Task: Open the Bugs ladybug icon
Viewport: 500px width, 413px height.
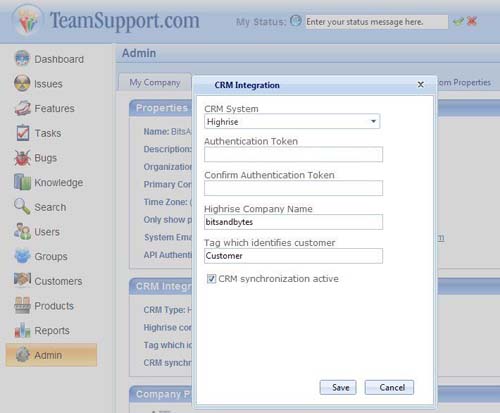Action: tap(22, 157)
